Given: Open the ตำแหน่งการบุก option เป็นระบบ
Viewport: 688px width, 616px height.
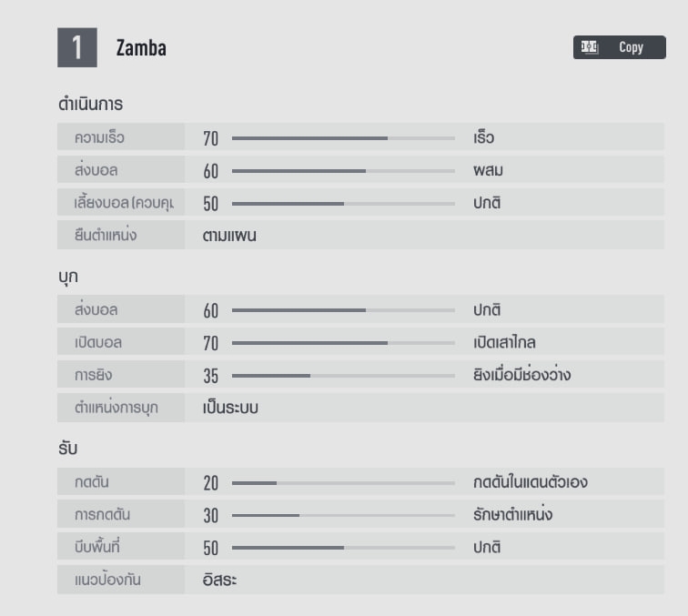Looking at the screenshot, I should (x=230, y=408).
